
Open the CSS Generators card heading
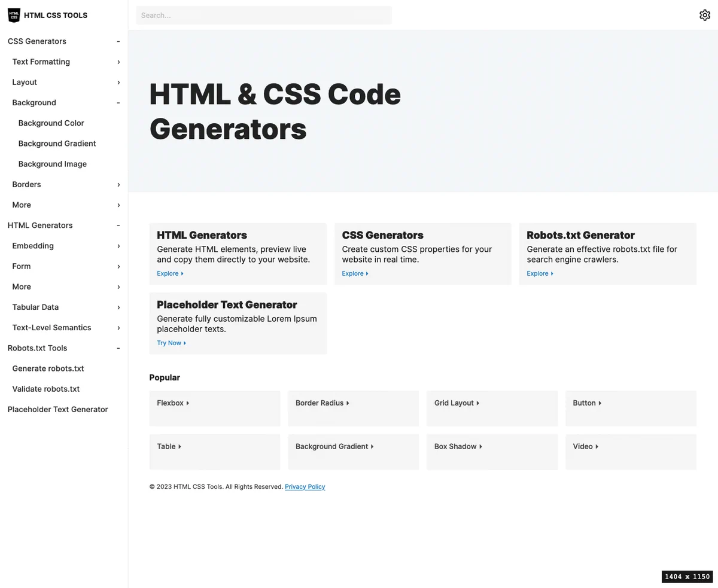tap(382, 235)
